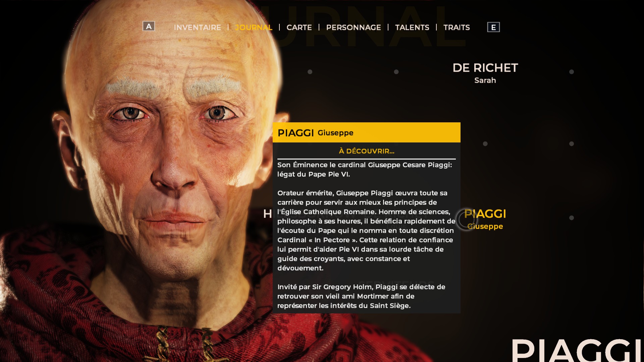
Task: Open the PERSONNAGE tab
Action: coord(354,27)
